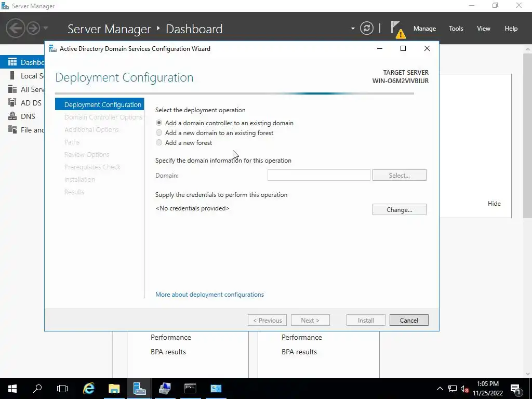The height and width of the screenshot is (399, 532).
Task: Click the taskbar Search icon
Action: [37, 389]
